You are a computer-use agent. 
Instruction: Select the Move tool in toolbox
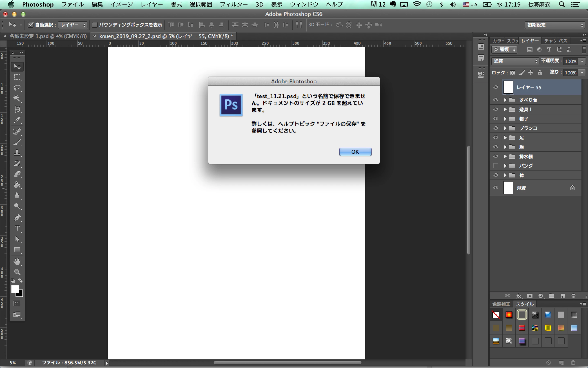click(17, 66)
